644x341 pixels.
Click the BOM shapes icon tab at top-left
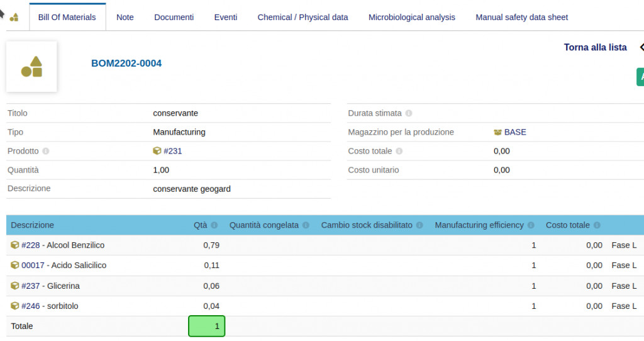(14, 17)
